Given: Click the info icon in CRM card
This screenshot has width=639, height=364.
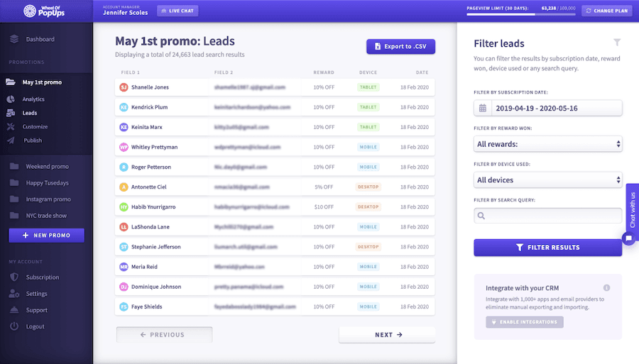Looking at the screenshot, I should pyautogui.click(x=606, y=288).
